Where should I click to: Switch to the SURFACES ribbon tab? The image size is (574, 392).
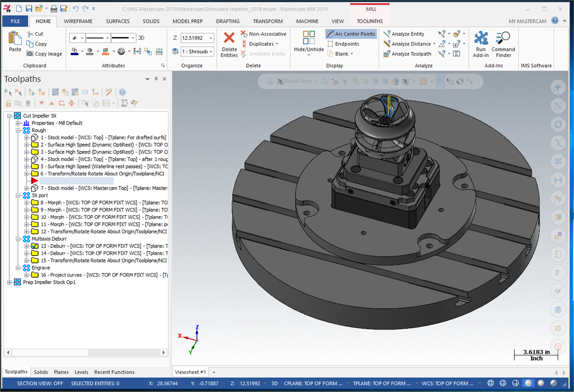pyautogui.click(x=118, y=21)
